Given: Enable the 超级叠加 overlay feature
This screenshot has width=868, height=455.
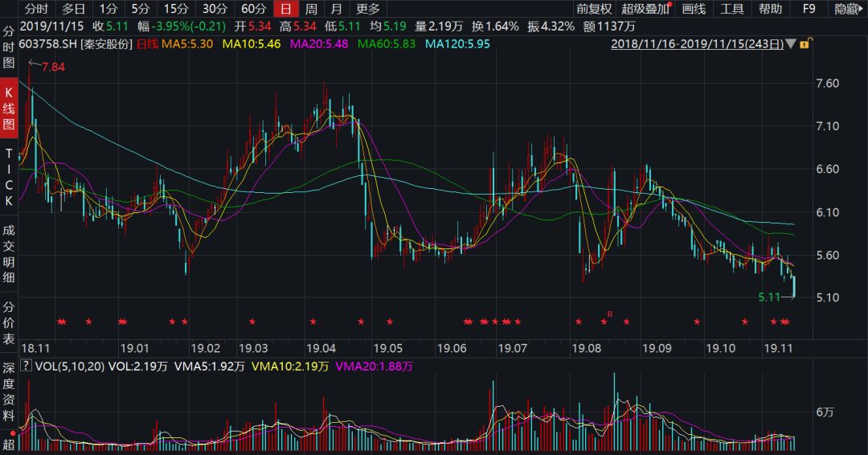Looking at the screenshot, I should point(645,9).
